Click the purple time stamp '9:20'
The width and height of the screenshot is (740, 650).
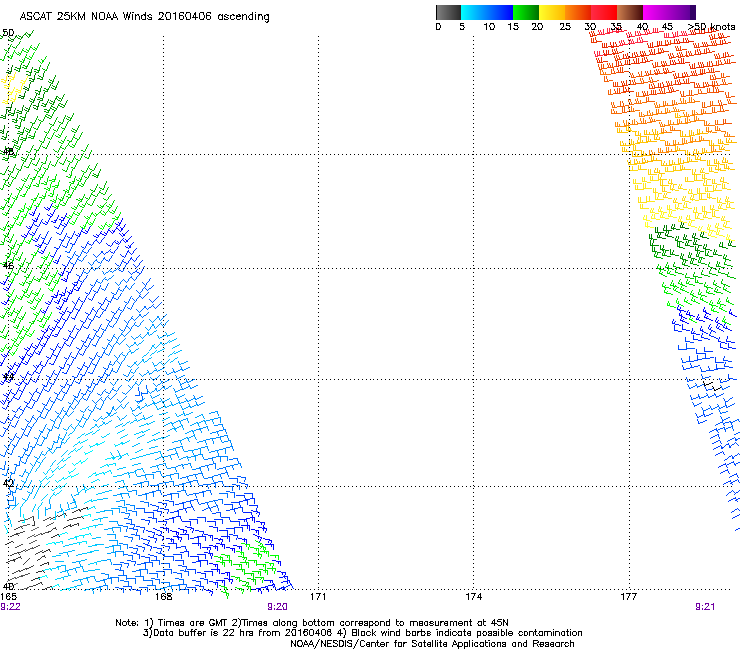pos(278,607)
